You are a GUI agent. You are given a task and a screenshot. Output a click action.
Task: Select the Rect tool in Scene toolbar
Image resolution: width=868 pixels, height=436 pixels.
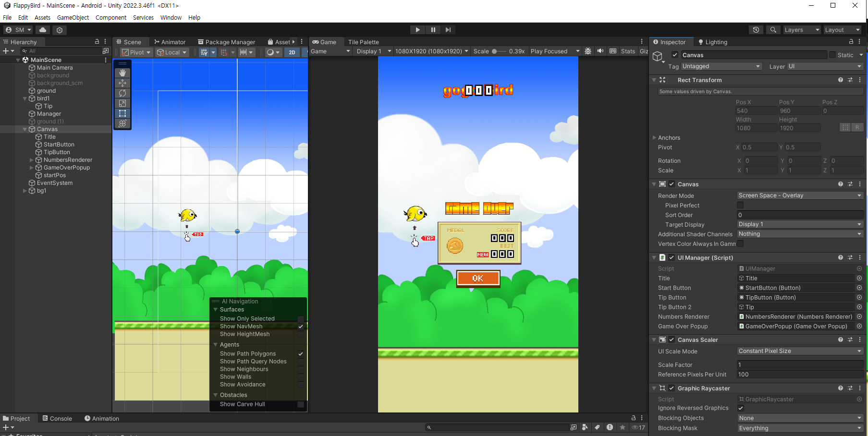[122, 113]
